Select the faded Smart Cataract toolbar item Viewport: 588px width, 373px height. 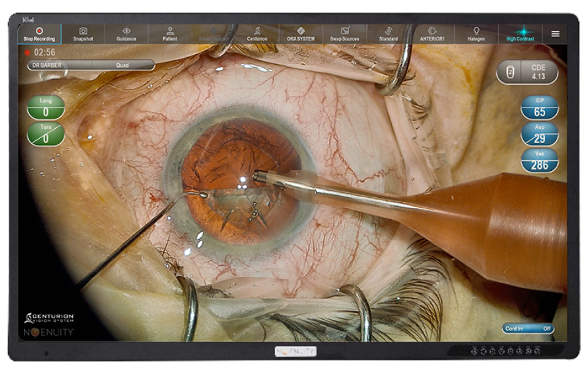point(213,34)
